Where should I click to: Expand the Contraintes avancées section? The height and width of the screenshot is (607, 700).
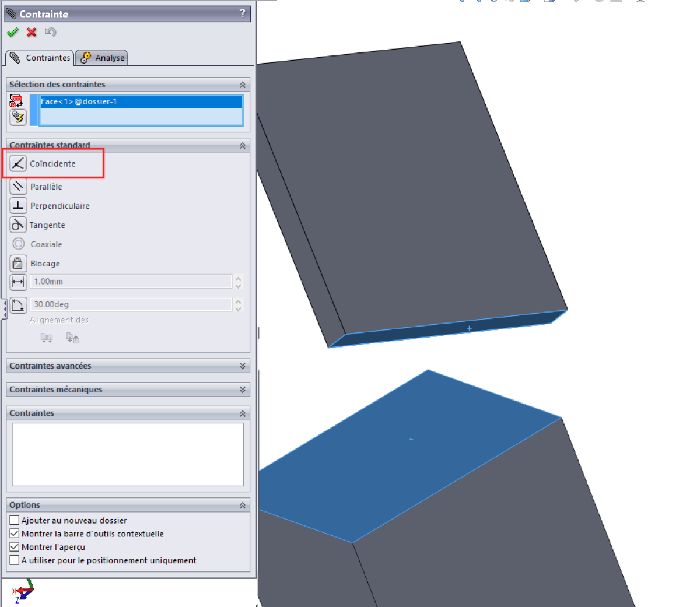(242, 366)
